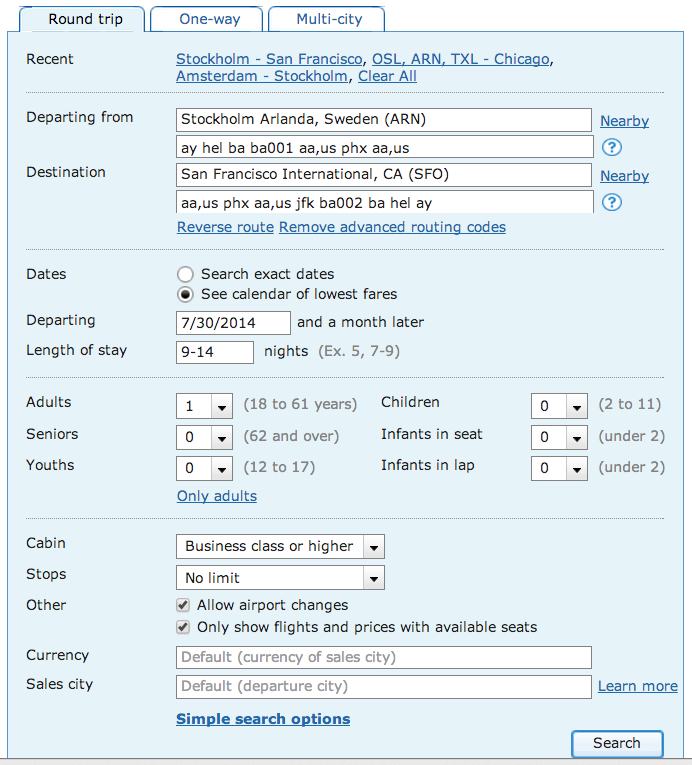Click help icon beside destination routing codes
Image resolution: width=692 pixels, height=765 pixels.
tap(612, 203)
